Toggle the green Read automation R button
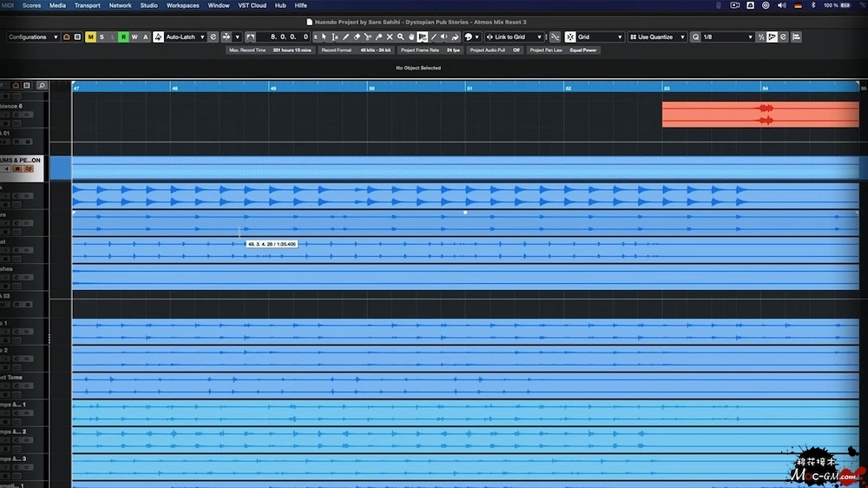The height and width of the screenshot is (488, 868). 123,37
